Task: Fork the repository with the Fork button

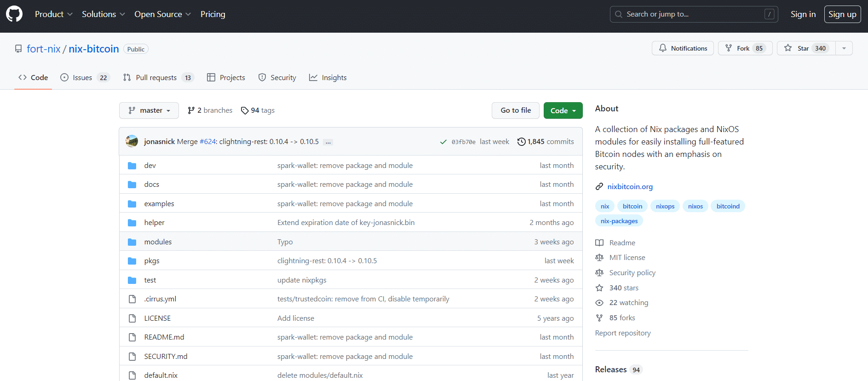Action: [745, 48]
